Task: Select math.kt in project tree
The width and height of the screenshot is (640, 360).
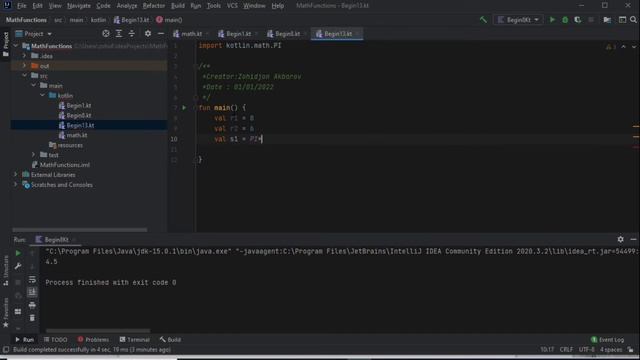Action: pyautogui.click(x=77, y=135)
